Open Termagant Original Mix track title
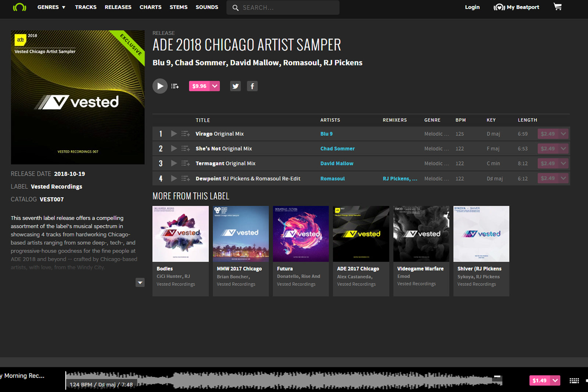 coord(225,163)
